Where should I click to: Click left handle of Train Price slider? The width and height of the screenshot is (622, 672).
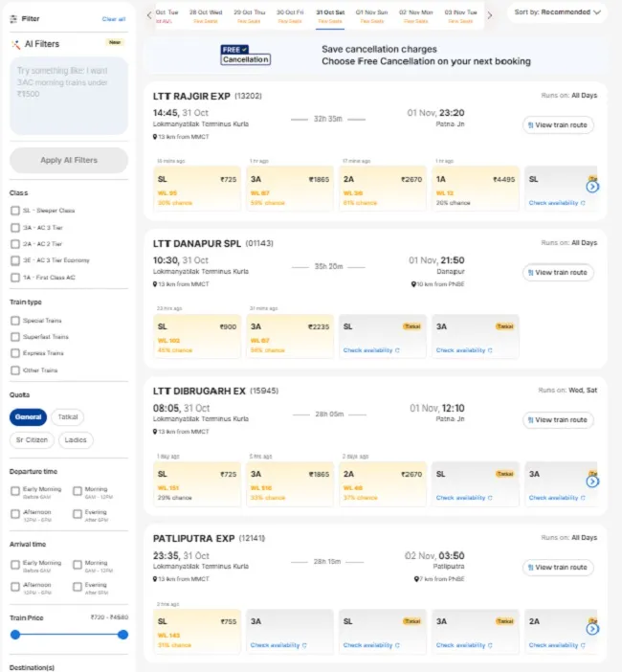(15, 635)
